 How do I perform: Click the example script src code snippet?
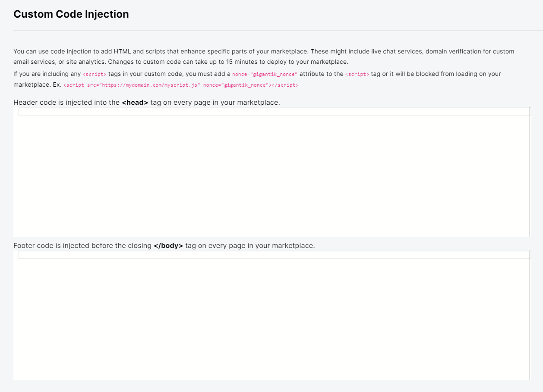[181, 85]
